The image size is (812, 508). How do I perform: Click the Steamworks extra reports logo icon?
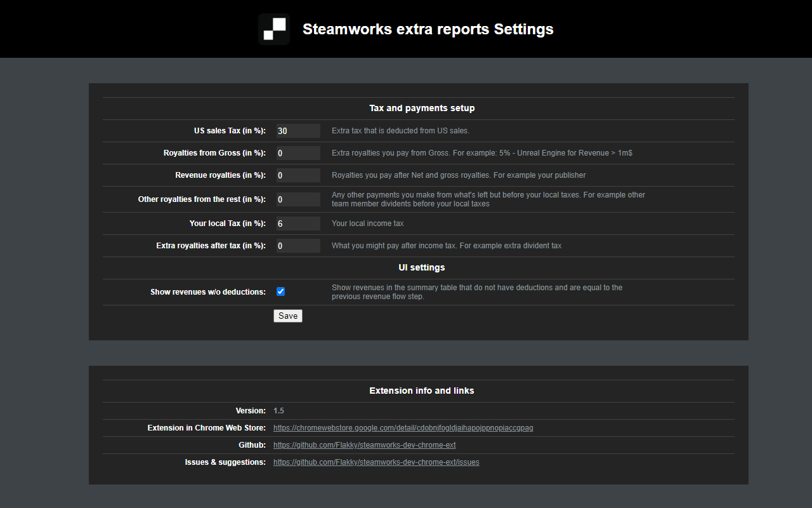tap(274, 29)
